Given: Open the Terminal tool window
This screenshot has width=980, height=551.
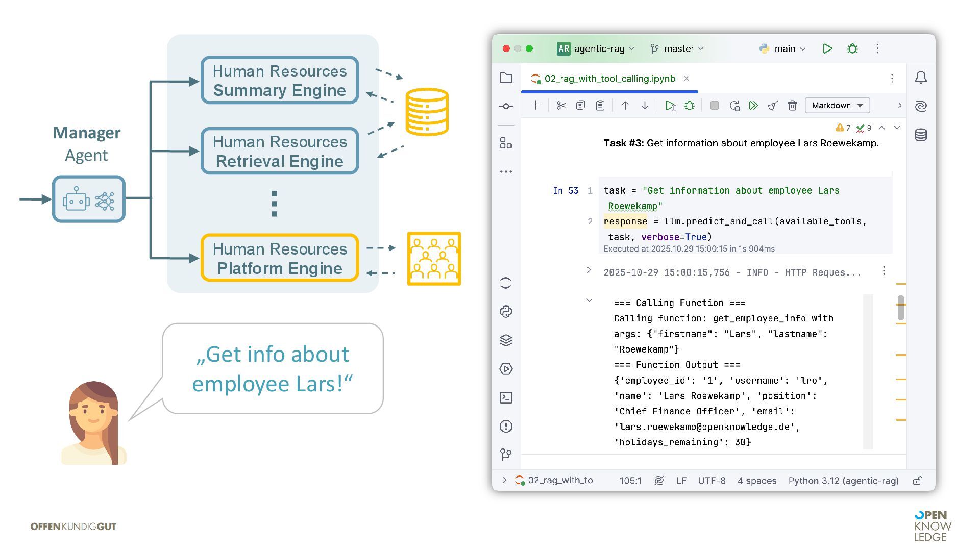Looking at the screenshot, I should [506, 397].
